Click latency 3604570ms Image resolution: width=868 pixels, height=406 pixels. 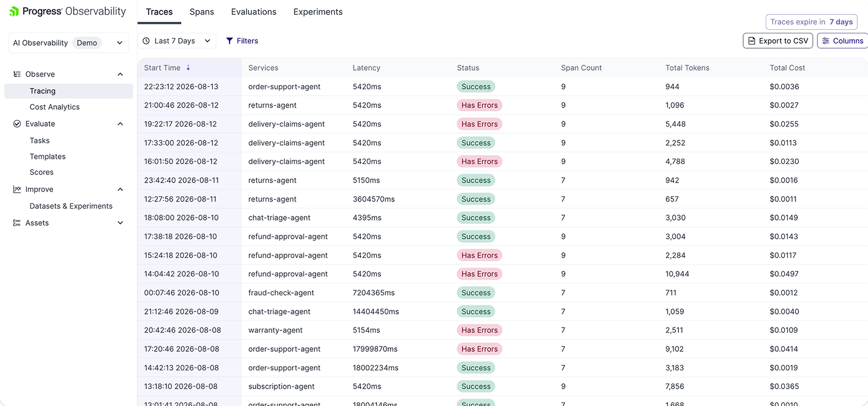point(373,199)
